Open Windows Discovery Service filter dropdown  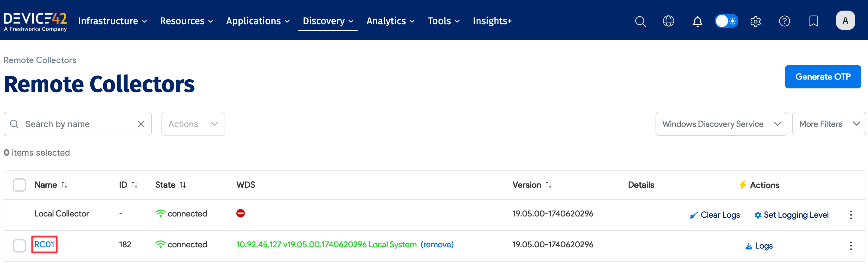click(x=721, y=124)
